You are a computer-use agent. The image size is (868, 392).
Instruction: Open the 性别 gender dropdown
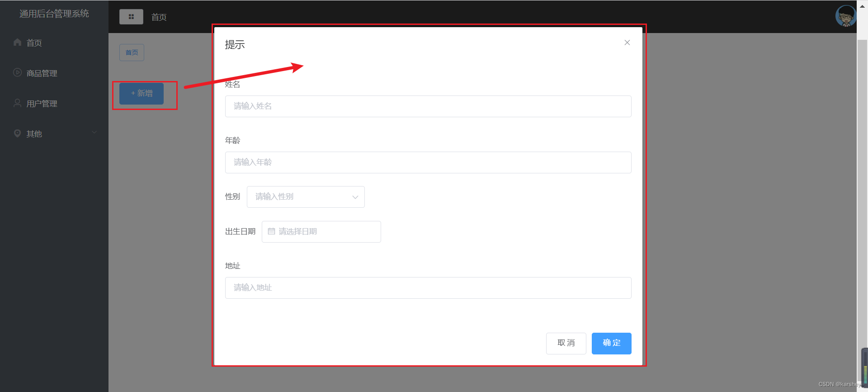click(x=306, y=197)
